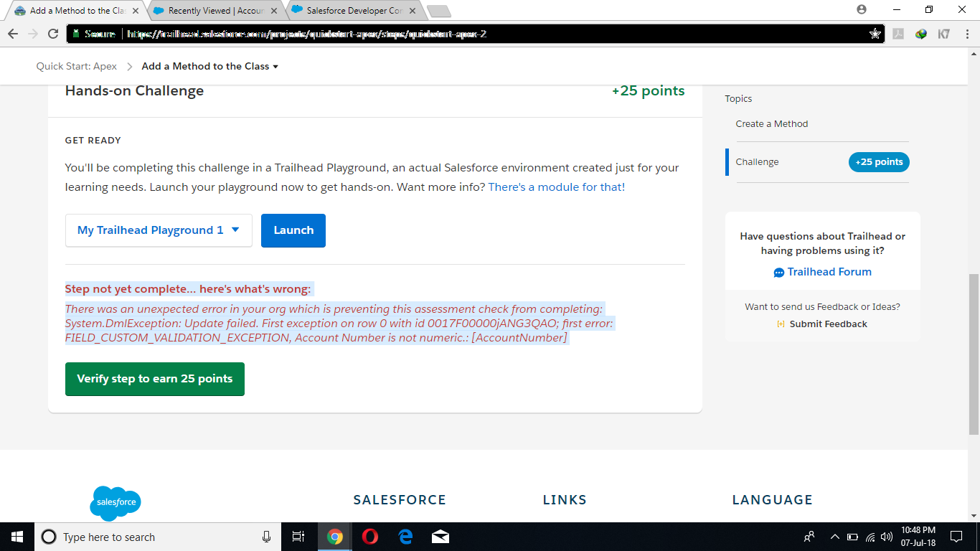Screen dimensions: 980x551
Task: Open a new browser tab
Action: (x=438, y=11)
